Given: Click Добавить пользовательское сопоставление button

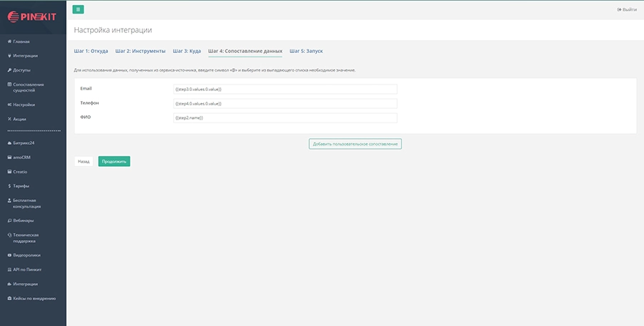Looking at the screenshot, I should pos(355,144).
